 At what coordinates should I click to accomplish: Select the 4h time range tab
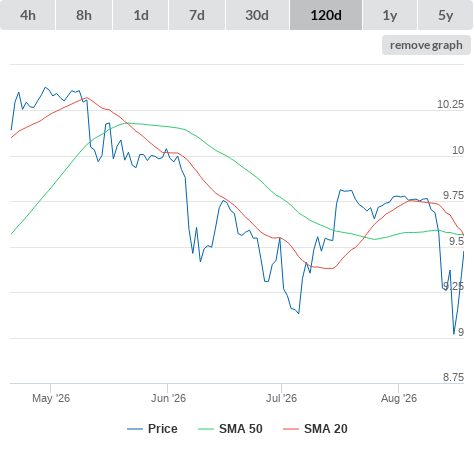[x=28, y=15]
